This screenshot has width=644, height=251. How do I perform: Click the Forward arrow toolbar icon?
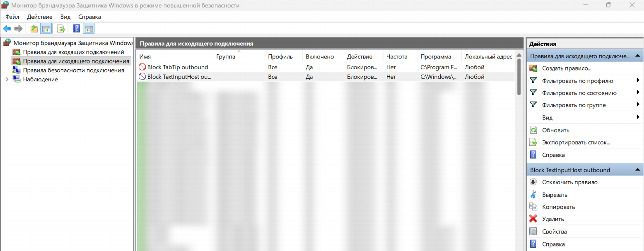tap(18, 29)
